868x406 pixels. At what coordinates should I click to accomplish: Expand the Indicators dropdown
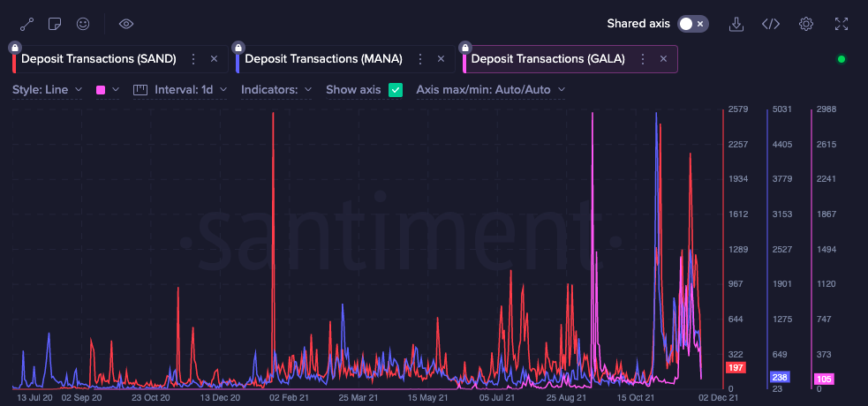pyautogui.click(x=276, y=90)
